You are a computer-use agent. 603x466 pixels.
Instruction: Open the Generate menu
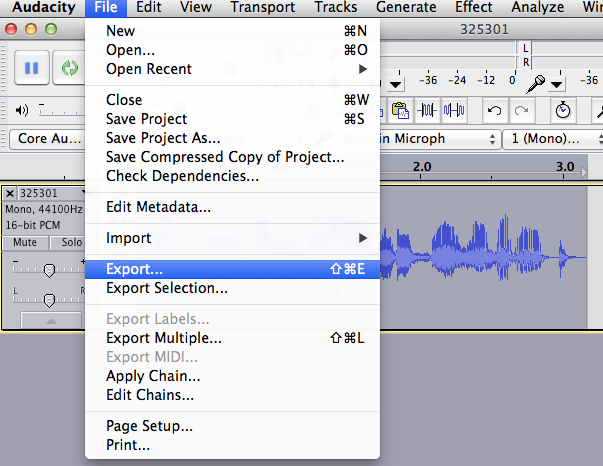[406, 7]
